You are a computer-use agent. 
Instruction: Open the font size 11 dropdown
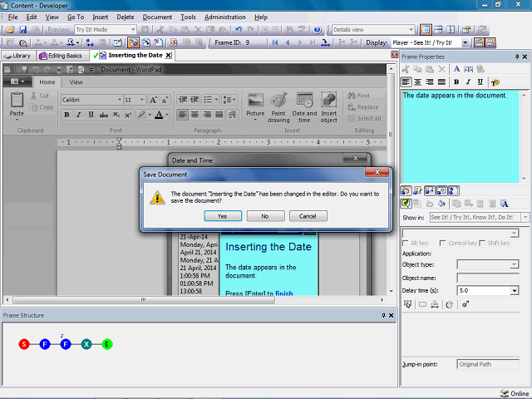point(142,100)
